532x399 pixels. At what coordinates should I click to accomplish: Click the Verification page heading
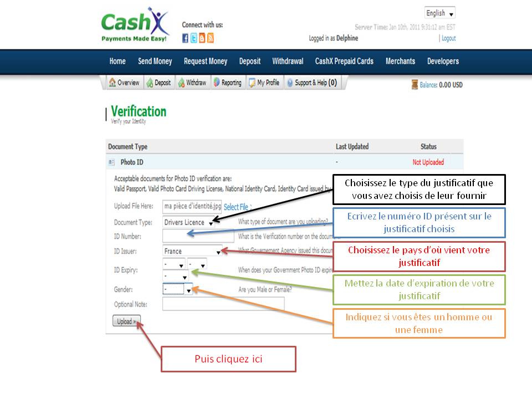[139, 111]
